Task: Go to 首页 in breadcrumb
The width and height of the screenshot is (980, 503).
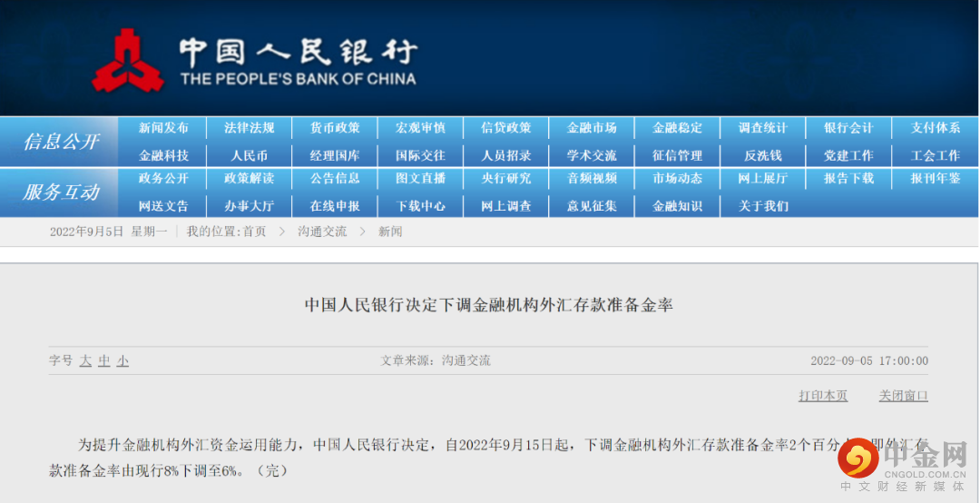Action: click(254, 232)
